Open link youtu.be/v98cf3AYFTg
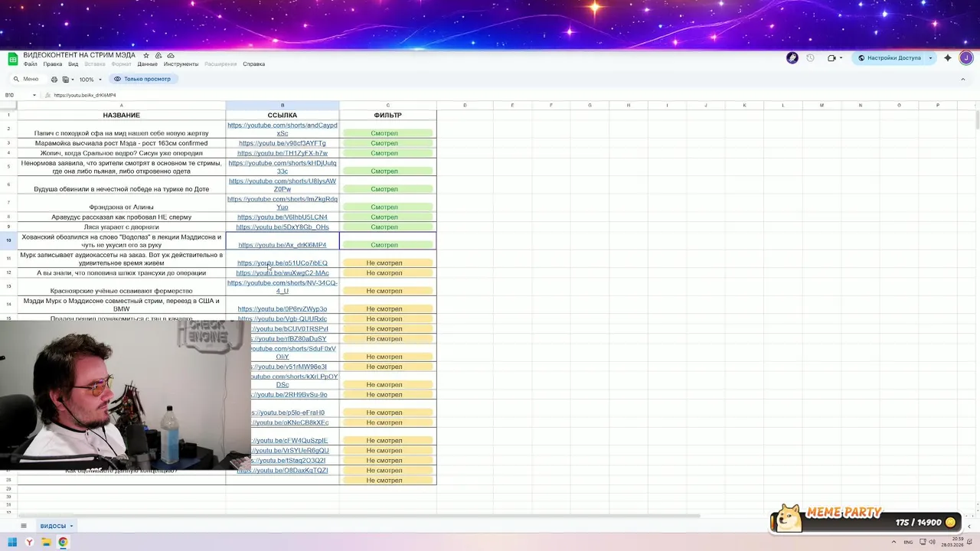980x551 pixels. (283, 143)
